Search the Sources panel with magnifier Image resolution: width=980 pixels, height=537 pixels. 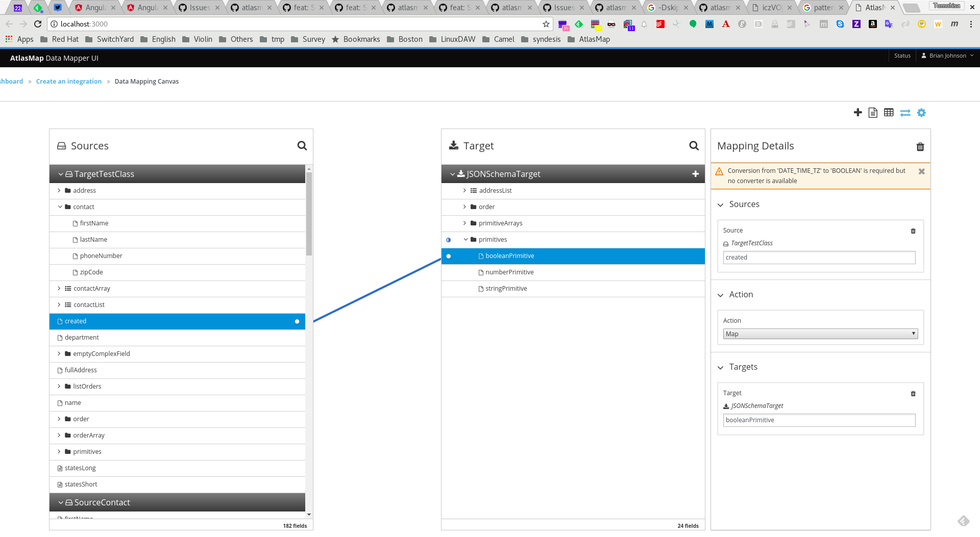302,146
